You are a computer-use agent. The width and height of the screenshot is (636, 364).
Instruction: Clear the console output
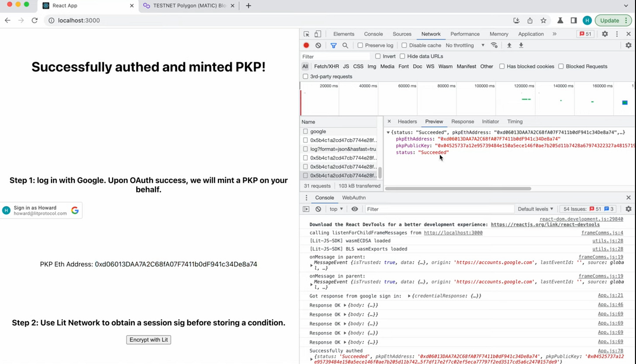pos(318,209)
